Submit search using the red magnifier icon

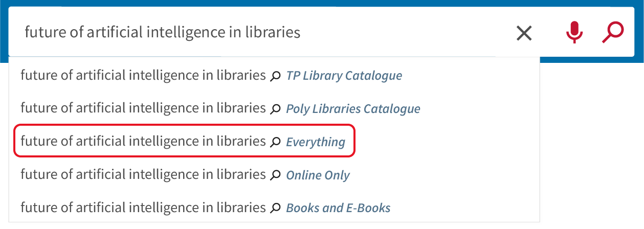pos(612,33)
